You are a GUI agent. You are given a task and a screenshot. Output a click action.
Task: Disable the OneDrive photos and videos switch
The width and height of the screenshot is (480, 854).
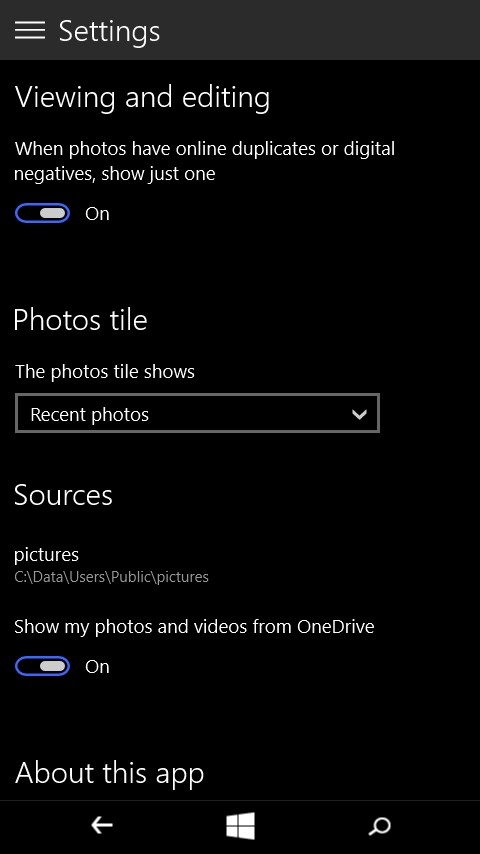point(42,666)
